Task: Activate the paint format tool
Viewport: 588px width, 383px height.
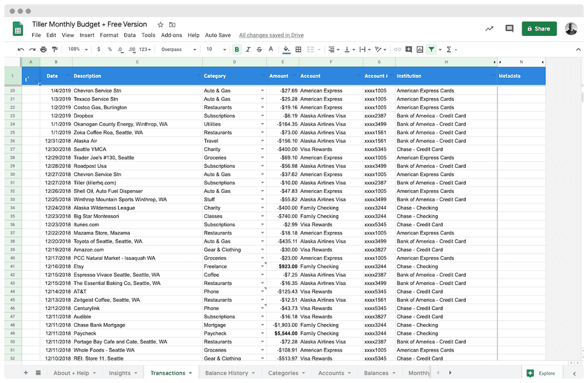Action: 55,49
